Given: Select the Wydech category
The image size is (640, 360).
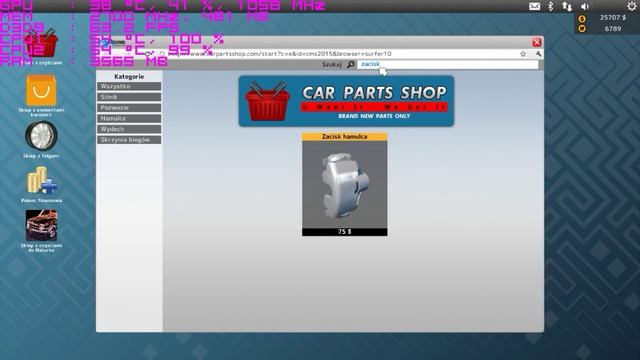Looking at the screenshot, I should tap(129, 129).
